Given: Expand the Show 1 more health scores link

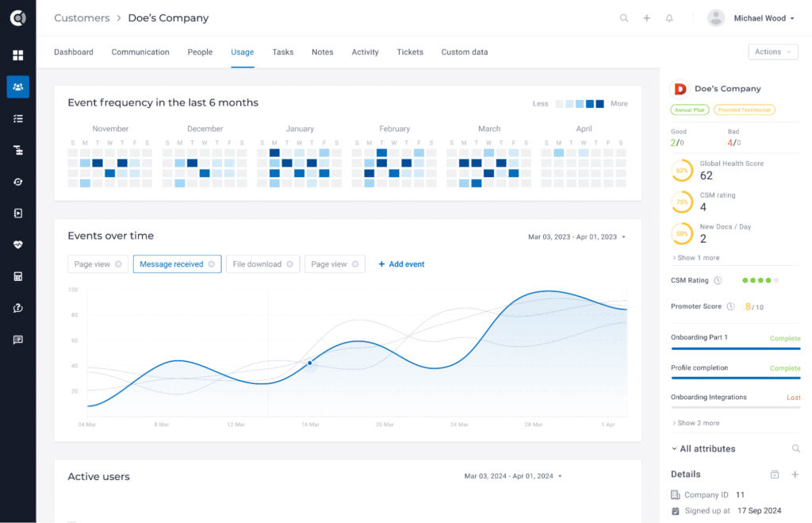Looking at the screenshot, I should (699, 257).
